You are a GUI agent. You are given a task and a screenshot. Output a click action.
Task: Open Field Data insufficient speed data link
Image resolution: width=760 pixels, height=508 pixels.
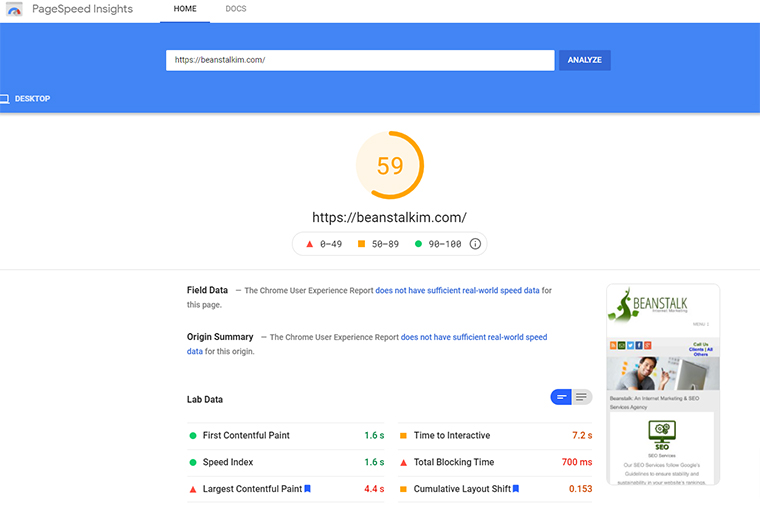pos(457,290)
